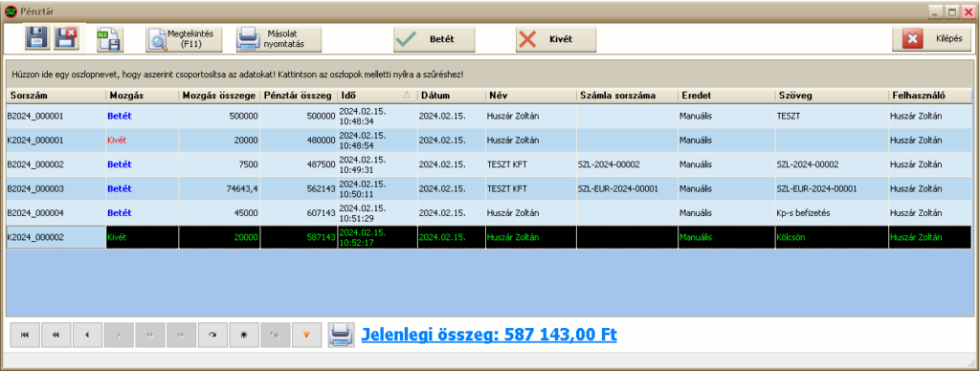Click the Betét button with checkmark
The width and height of the screenshot is (980, 371).
pos(434,39)
